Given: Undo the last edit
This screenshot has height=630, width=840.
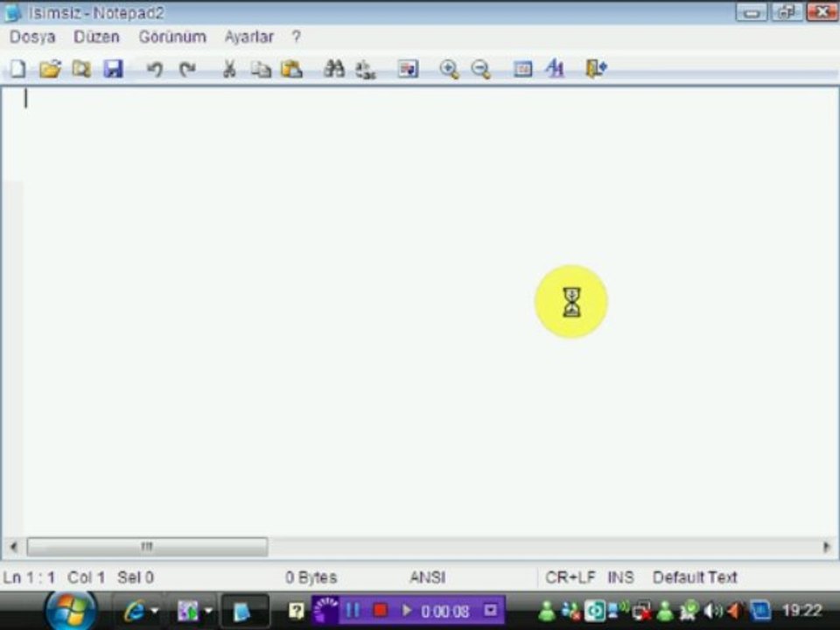Looking at the screenshot, I should (x=155, y=69).
